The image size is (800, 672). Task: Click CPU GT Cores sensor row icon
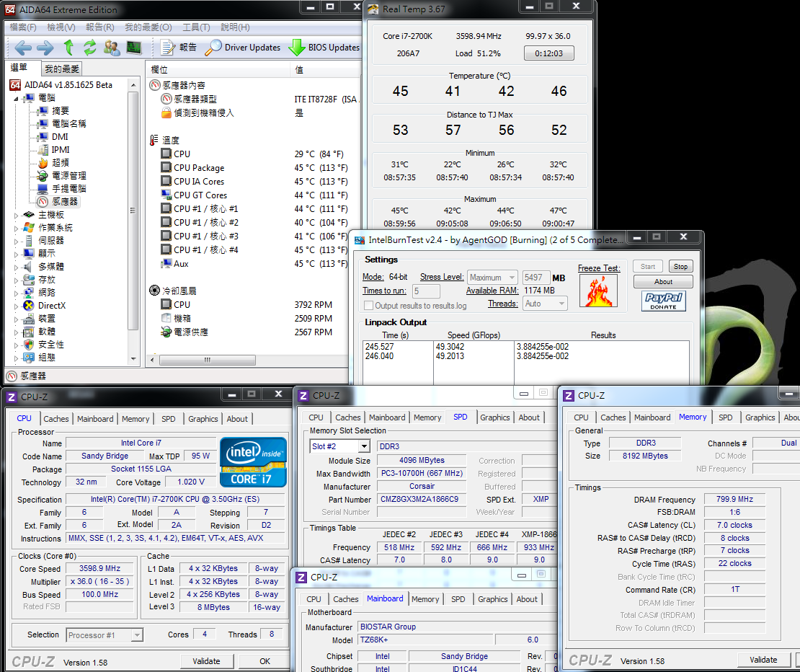[166, 195]
